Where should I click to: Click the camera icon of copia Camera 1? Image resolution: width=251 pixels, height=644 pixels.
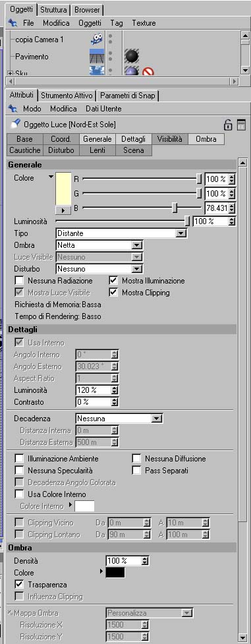click(96, 40)
